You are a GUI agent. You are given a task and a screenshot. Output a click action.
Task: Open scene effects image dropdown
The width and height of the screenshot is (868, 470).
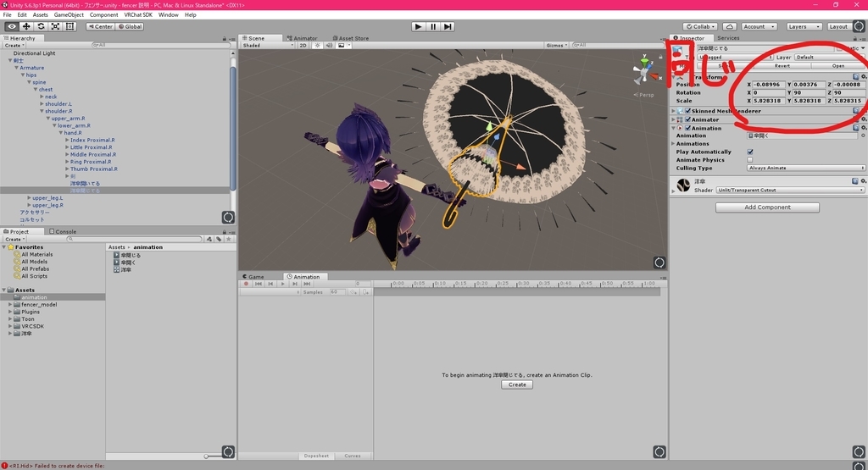click(343, 46)
